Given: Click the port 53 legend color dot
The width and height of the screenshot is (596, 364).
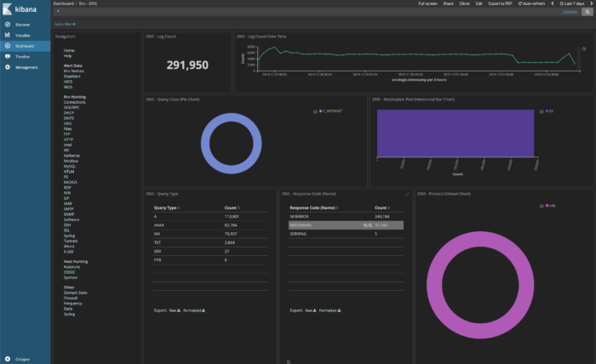Looking at the screenshot, I should 547,111.
